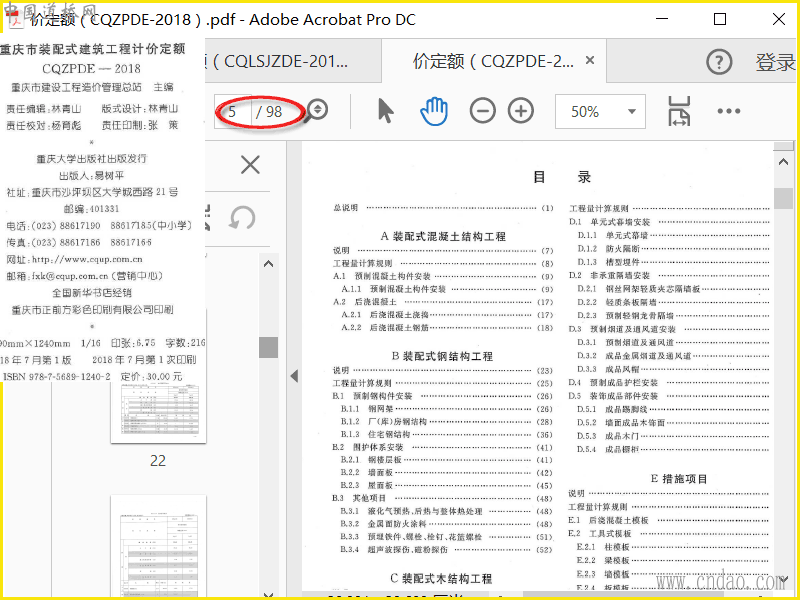
Task: Click entry D.4 预制成品护栏安装
Action: [669, 382]
